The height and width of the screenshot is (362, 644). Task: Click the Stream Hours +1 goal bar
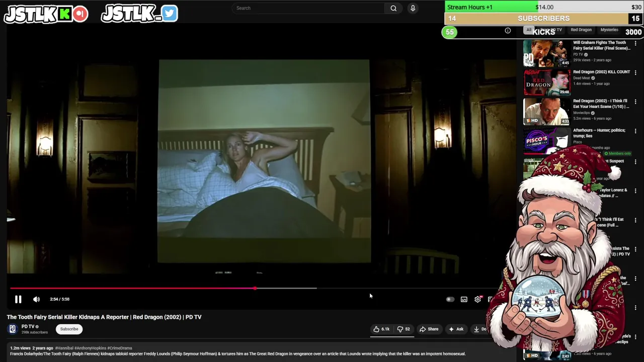coord(544,7)
